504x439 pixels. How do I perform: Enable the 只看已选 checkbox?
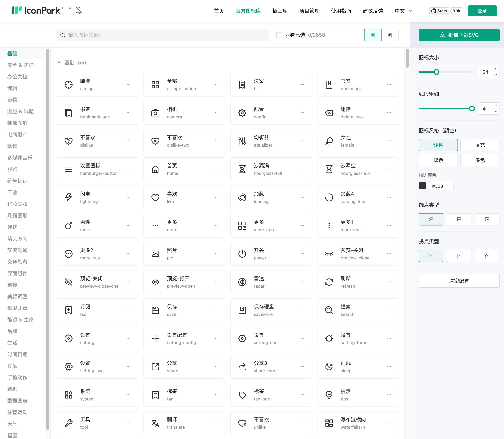279,35
